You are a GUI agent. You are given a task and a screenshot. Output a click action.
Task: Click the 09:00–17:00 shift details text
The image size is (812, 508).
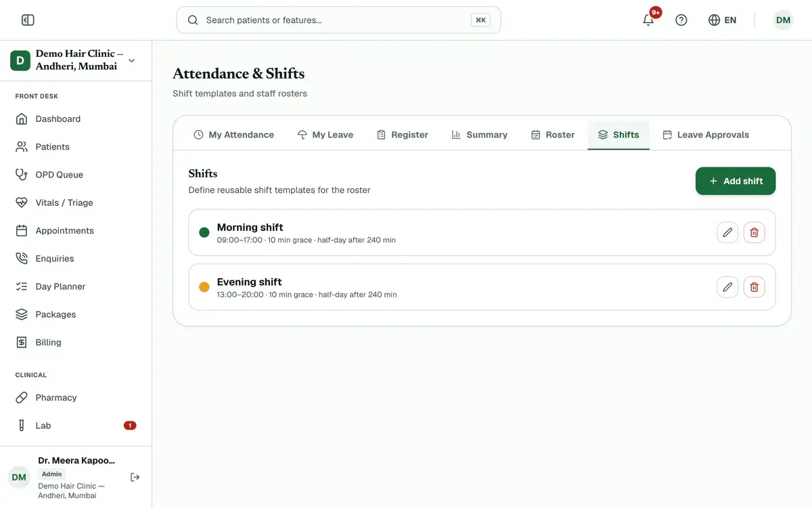(306, 240)
